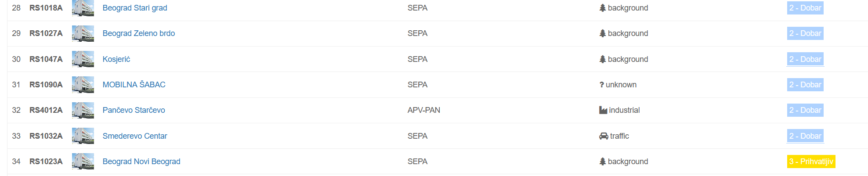The width and height of the screenshot is (868, 176).
Task: Open the Beograd Zeleno brdo station link
Action: coord(138,33)
